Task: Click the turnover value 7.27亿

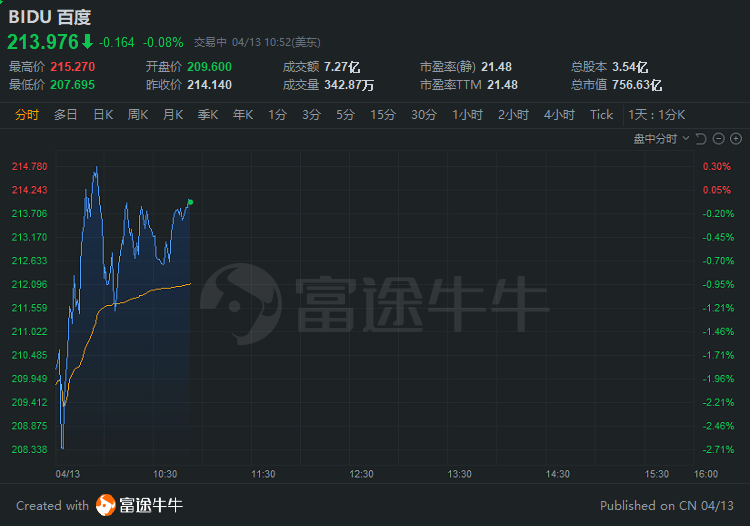Action: tap(342, 67)
